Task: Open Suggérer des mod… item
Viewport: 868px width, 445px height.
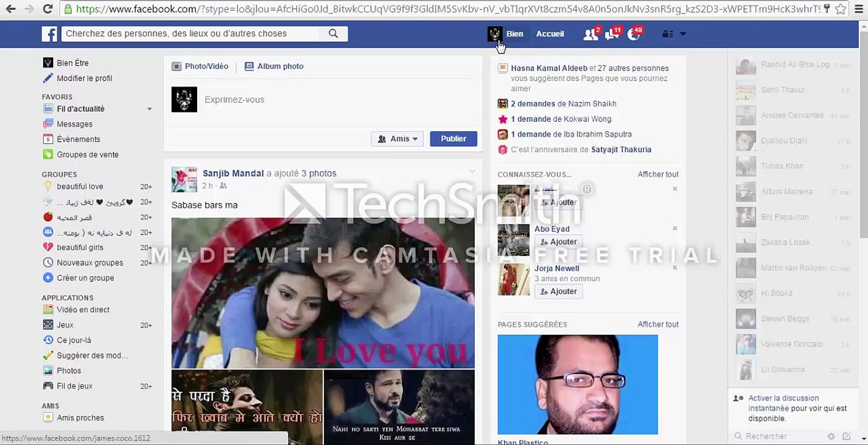Action: [92, 355]
